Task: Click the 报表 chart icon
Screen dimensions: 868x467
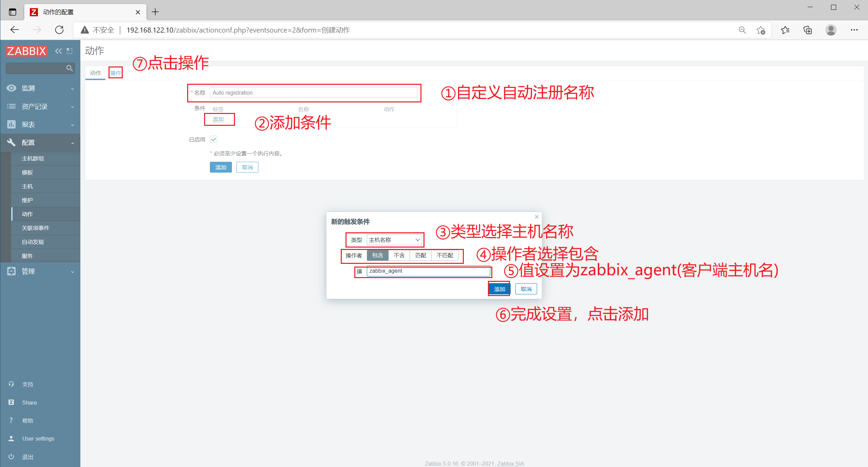Action: 11,124
